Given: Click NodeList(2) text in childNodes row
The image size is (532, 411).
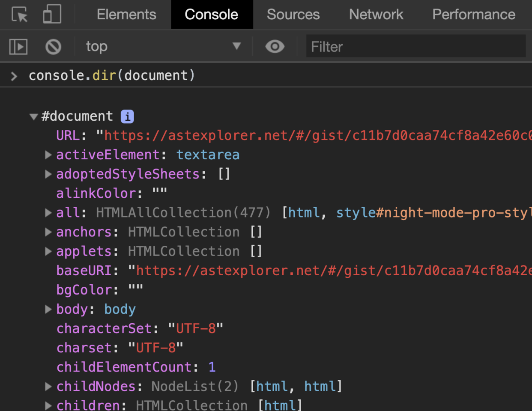Looking at the screenshot, I should point(195,386).
